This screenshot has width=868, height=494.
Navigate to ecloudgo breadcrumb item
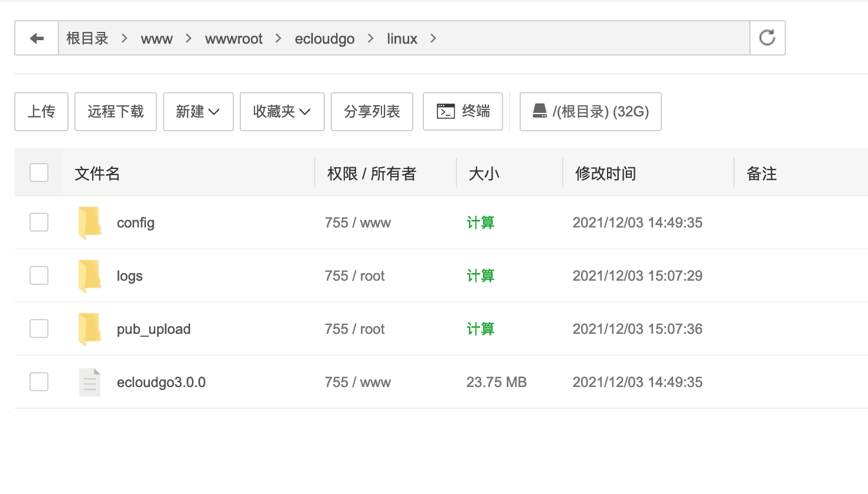point(324,39)
